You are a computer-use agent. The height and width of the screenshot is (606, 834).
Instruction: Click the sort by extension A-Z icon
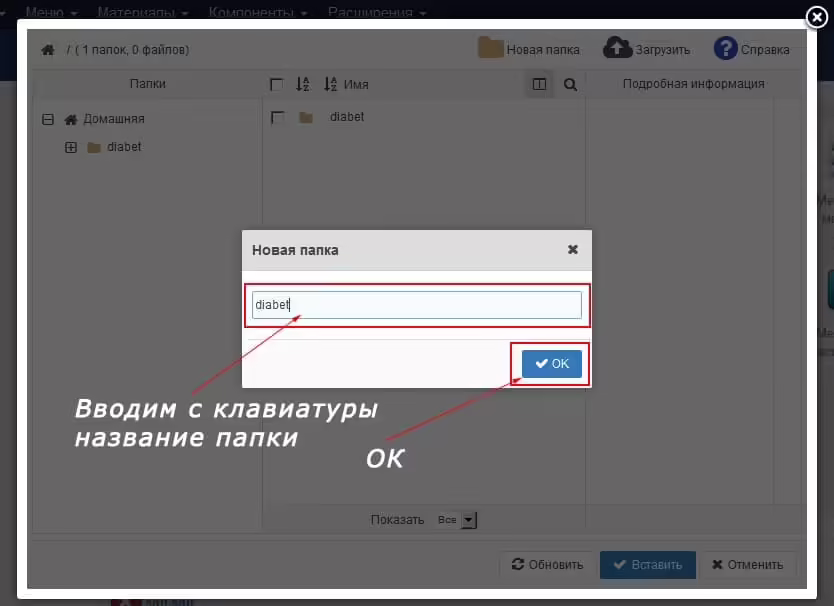point(303,84)
